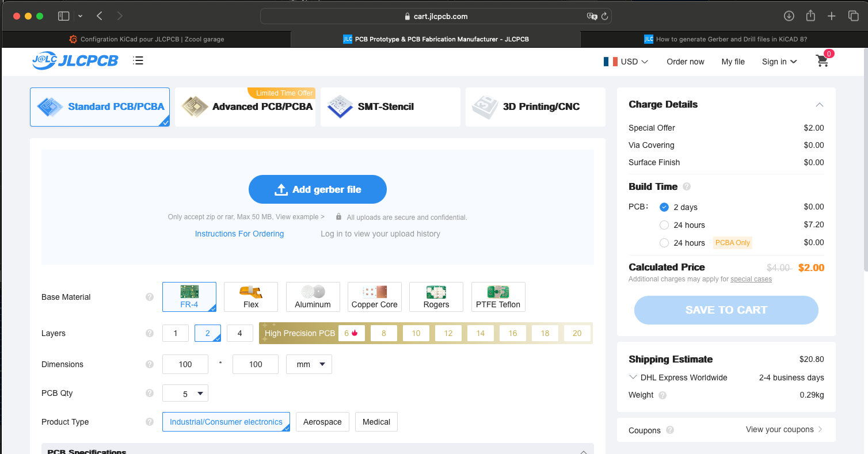Click help icon next to Layers
This screenshot has height=454, width=868.
pos(150,333)
